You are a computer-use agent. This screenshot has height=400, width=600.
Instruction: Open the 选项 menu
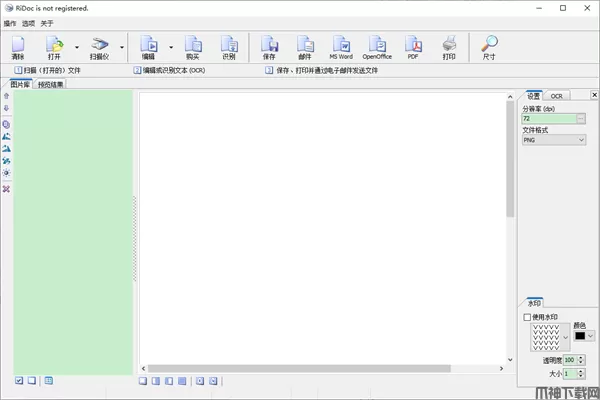[x=28, y=22]
